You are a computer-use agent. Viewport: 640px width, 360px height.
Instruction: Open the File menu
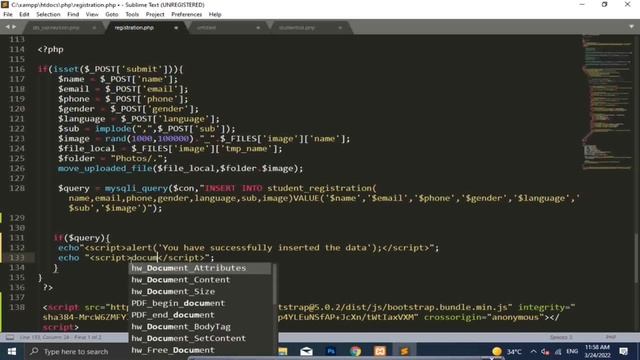click(x=8, y=14)
